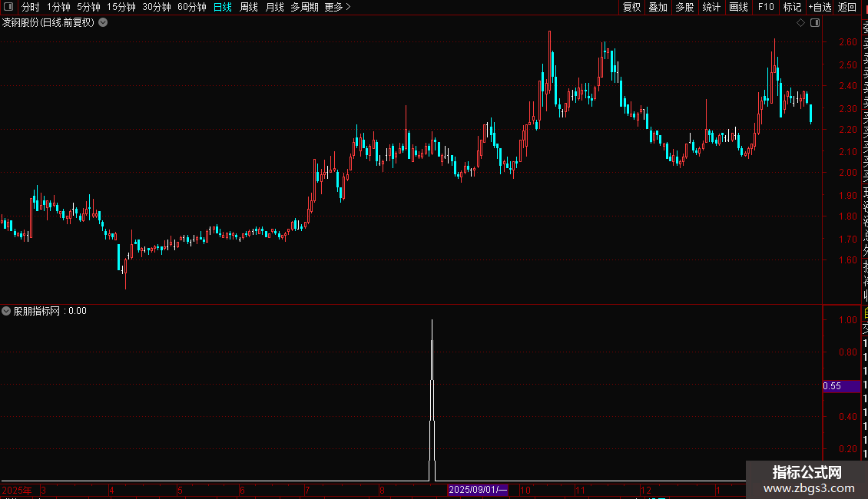Toggle the right panel icon in chart corner

[x=815, y=23]
